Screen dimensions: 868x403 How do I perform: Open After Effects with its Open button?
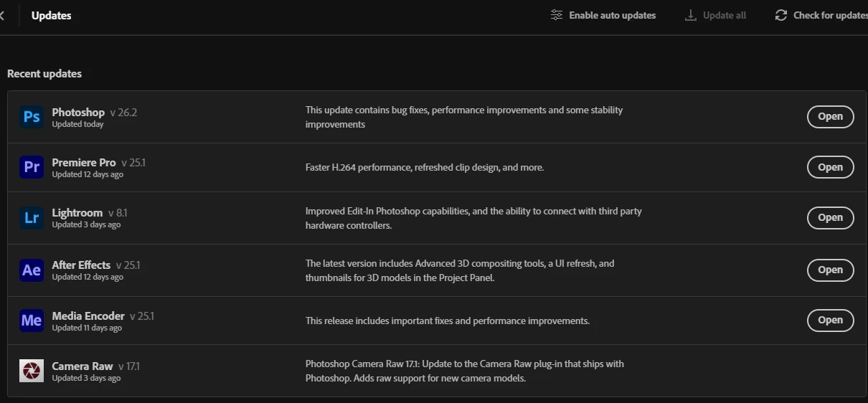click(830, 270)
